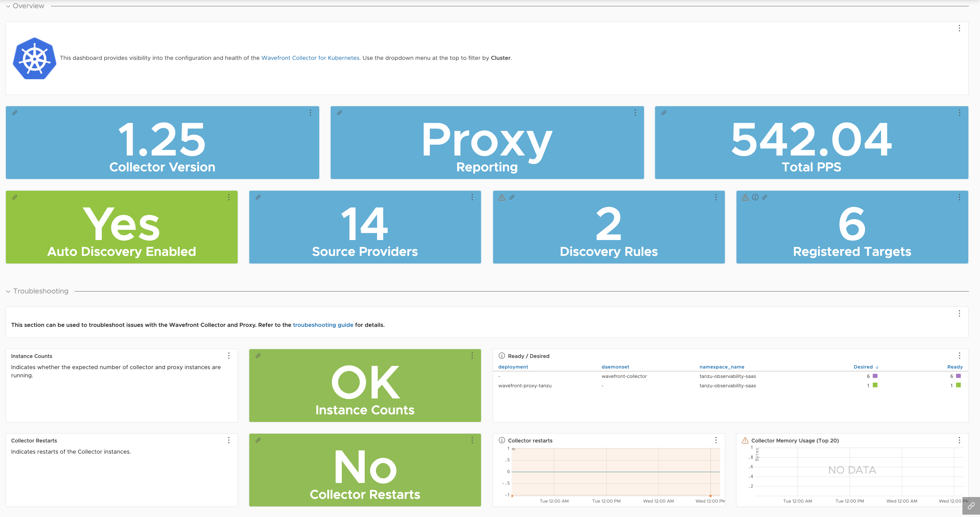The image size is (980, 517).
Task: Sort table by deployment column header
Action: point(513,367)
